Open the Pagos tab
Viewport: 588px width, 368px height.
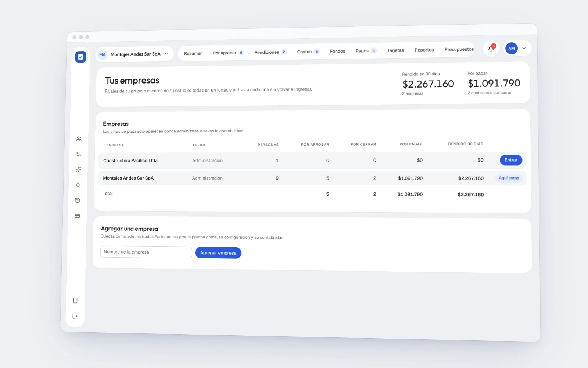pos(366,51)
